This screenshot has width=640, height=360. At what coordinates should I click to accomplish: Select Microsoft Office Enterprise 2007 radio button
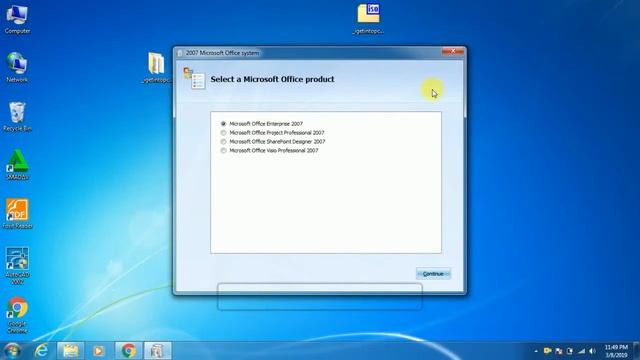tap(223, 124)
